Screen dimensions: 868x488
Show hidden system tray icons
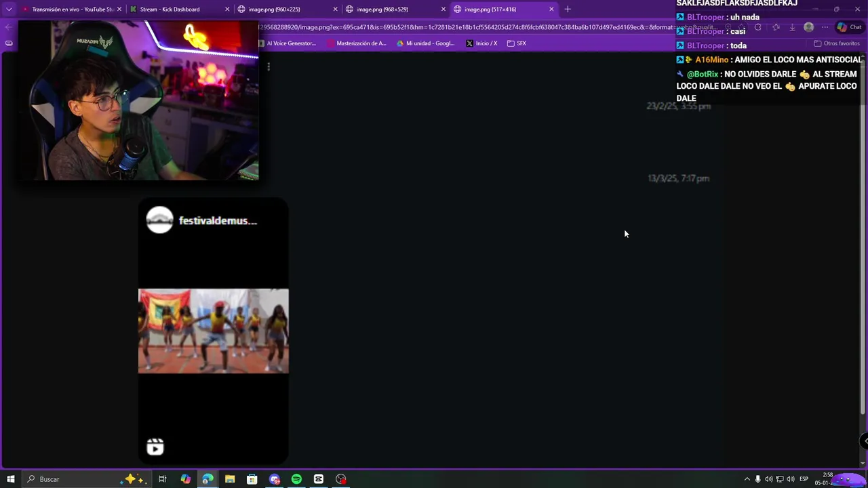click(x=747, y=479)
